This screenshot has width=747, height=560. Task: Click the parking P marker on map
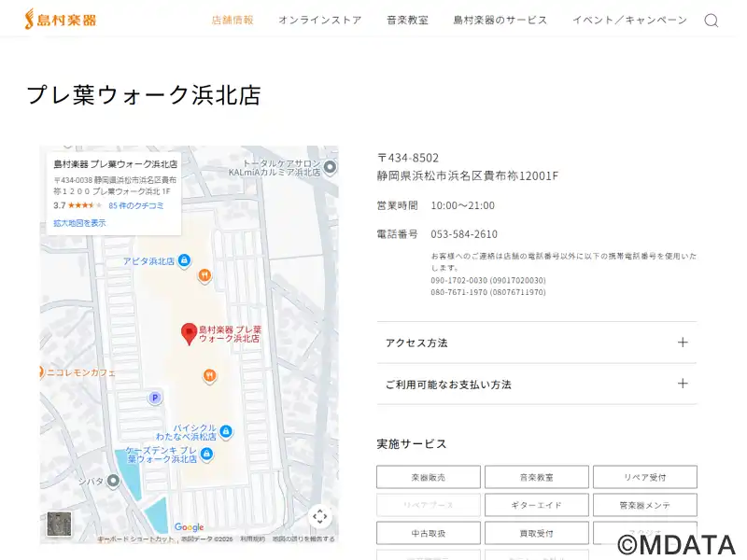154,399
